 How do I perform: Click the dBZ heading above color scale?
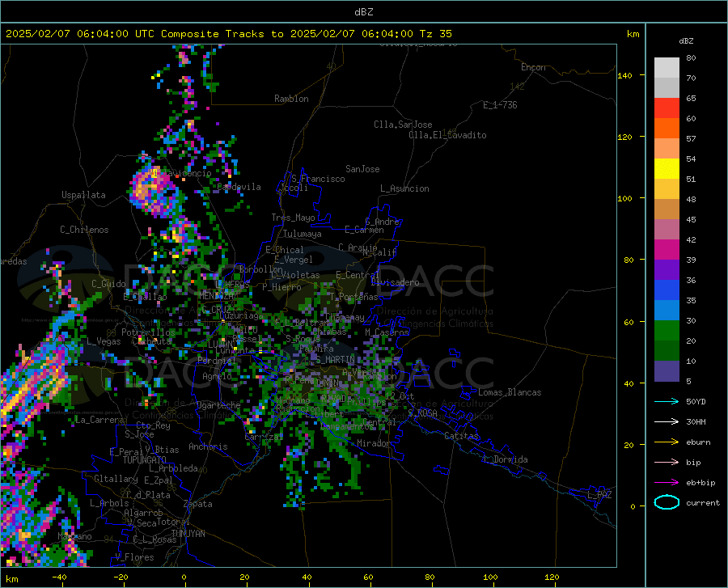coord(686,40)
